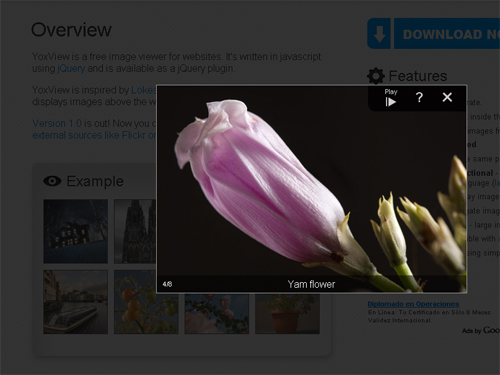Screen dimensions: 500x375
Task: Click the Yam flower caption text
Action: 311,284
